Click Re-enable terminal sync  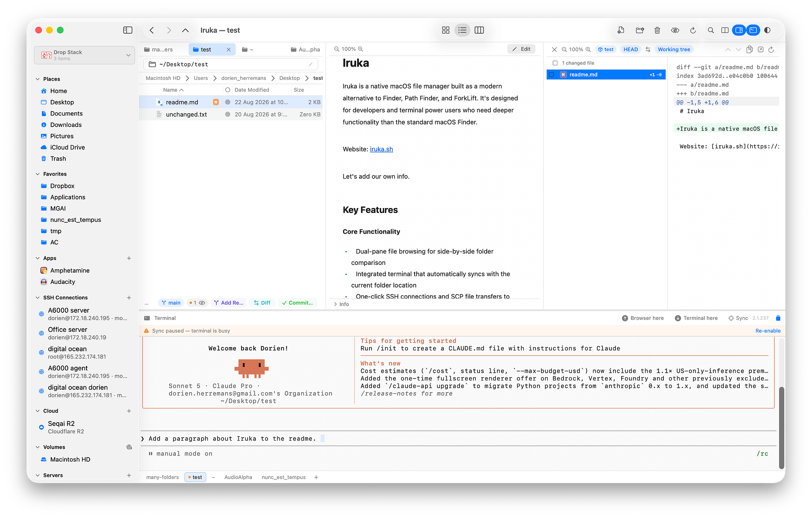[768, 331]
